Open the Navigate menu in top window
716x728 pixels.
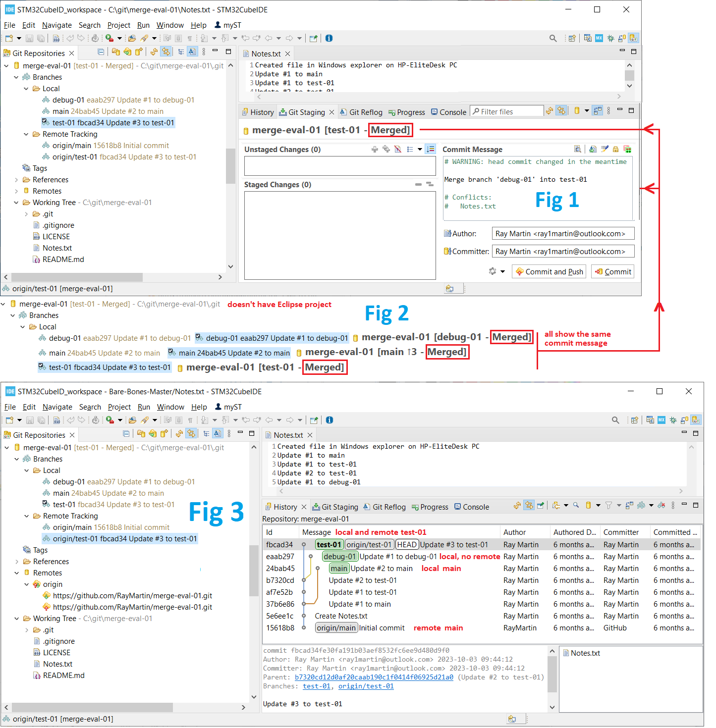point(56,25)
